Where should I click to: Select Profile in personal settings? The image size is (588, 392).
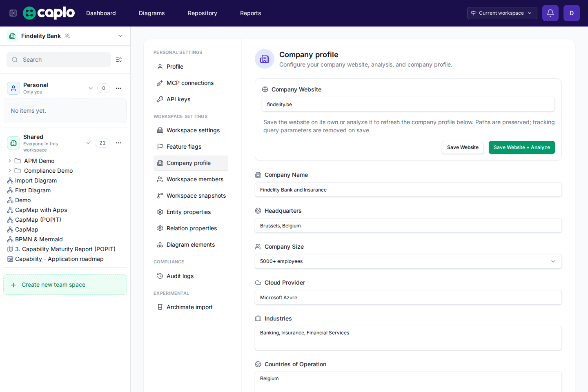click(191, 67)
